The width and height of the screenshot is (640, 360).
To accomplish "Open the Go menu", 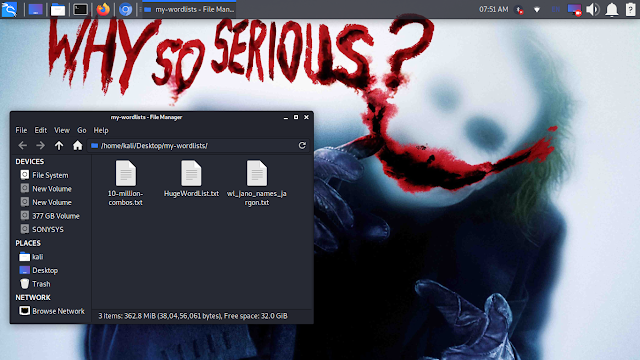I will 82,130.
